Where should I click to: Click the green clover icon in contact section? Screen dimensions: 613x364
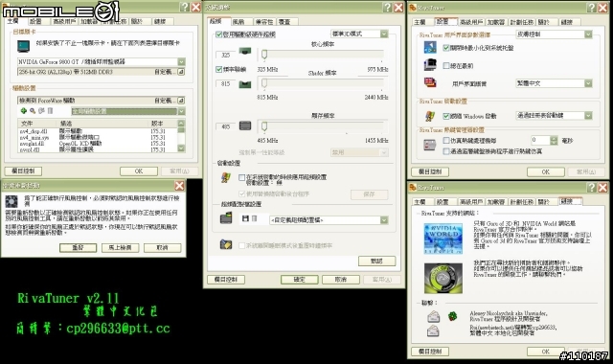click(x=453, y=316)
